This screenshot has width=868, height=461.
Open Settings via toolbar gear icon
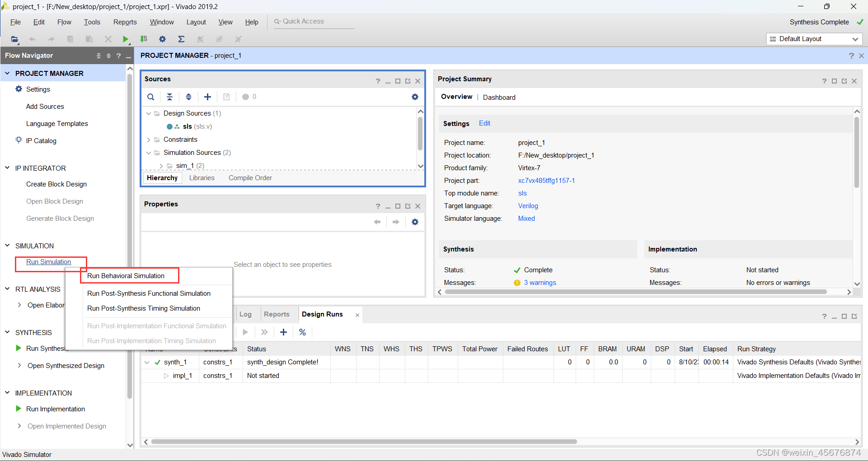(x=162, y=39)
